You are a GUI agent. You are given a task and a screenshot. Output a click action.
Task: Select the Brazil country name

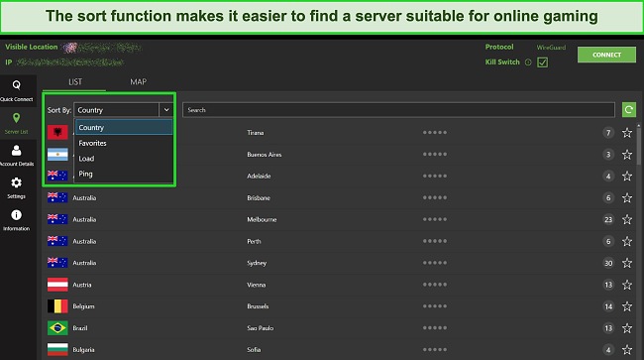pyautogui.click(x=80, y=328)
